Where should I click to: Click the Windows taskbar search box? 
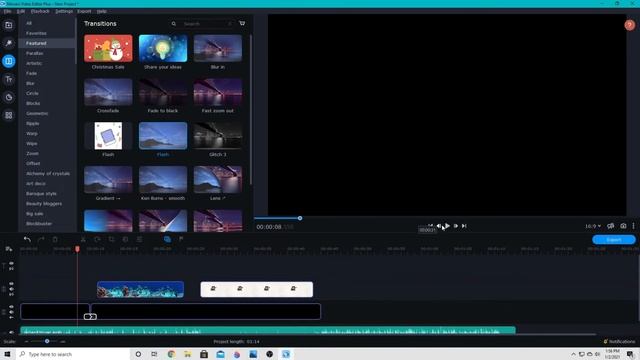[73, 354]
